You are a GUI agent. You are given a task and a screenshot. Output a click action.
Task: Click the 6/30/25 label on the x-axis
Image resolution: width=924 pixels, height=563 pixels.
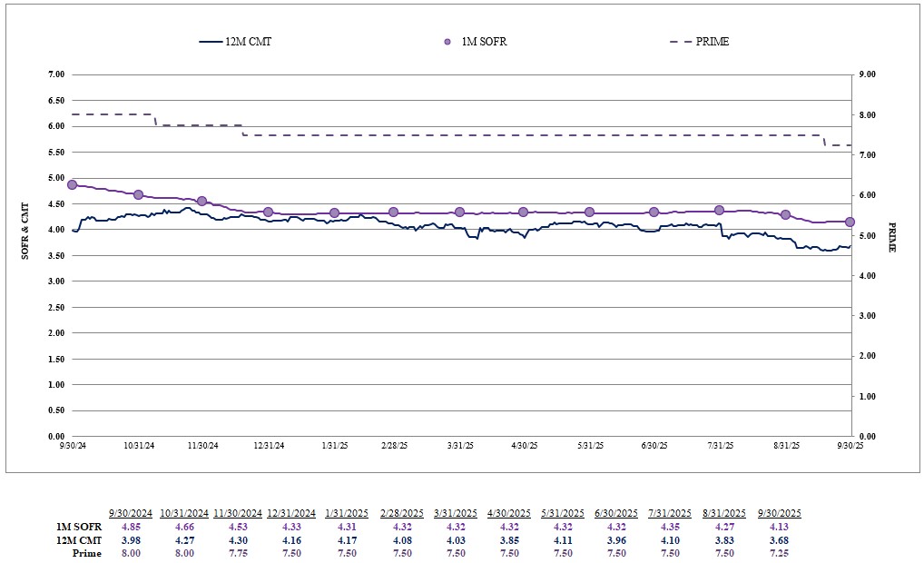tap(654, 446)
